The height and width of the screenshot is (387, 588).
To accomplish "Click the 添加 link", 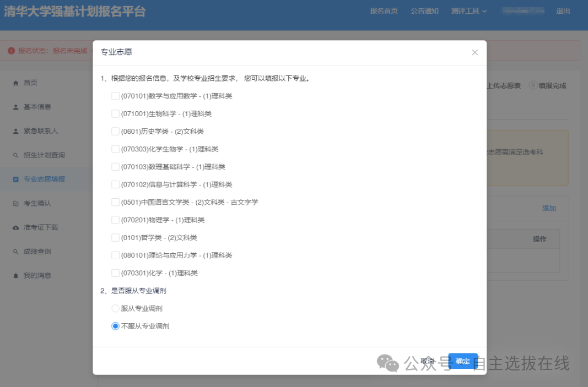I will [x=549, y=208].
